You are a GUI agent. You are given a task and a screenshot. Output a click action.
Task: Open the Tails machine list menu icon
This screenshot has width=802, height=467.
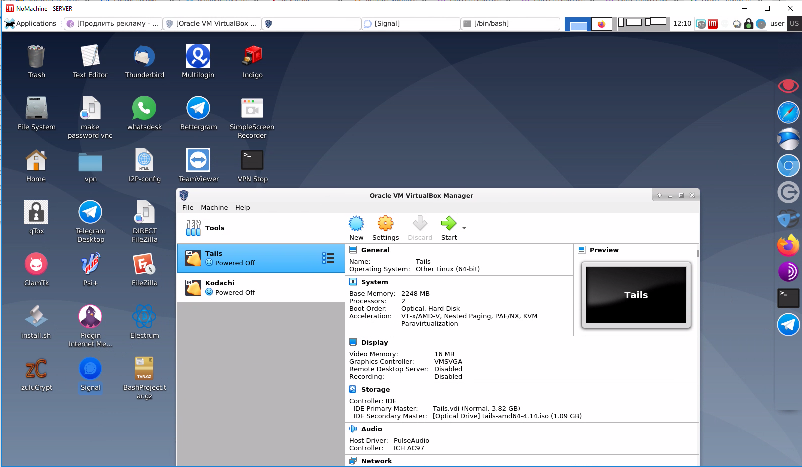click(x=328, y=258)
